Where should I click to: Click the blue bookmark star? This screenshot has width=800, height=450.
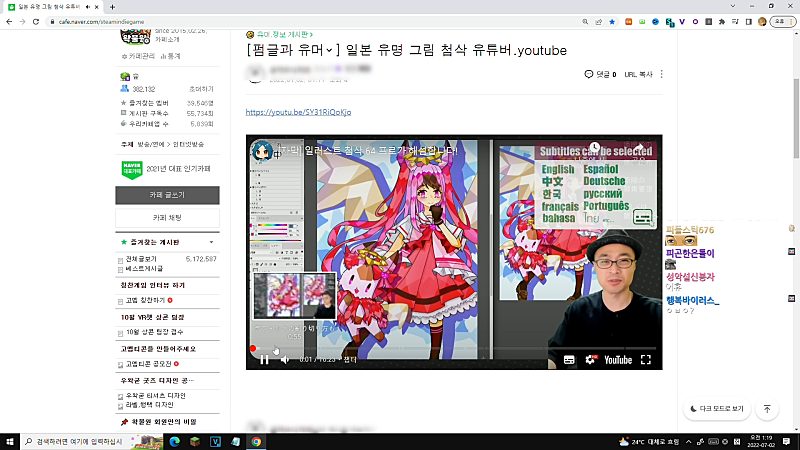tap(612, 22)
